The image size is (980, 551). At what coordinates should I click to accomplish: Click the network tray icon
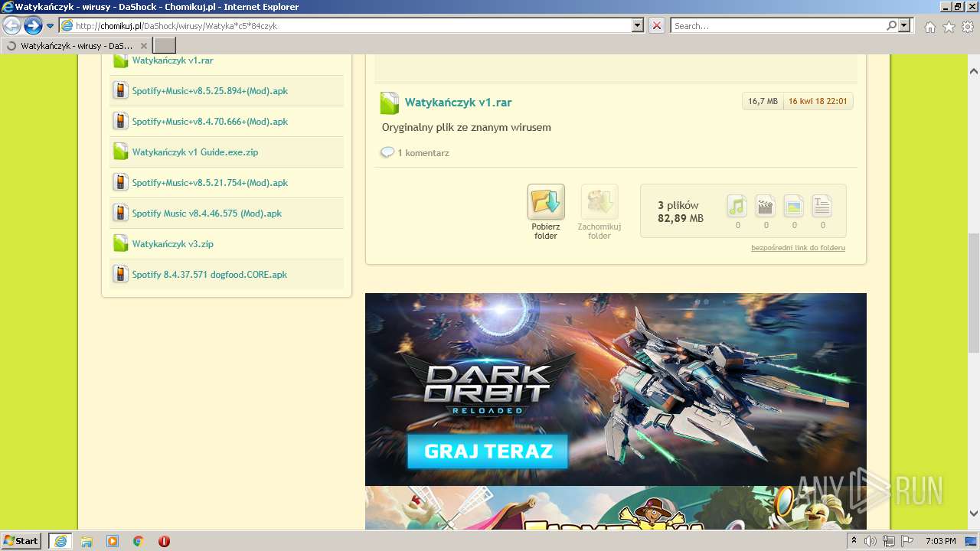(889, 541)
